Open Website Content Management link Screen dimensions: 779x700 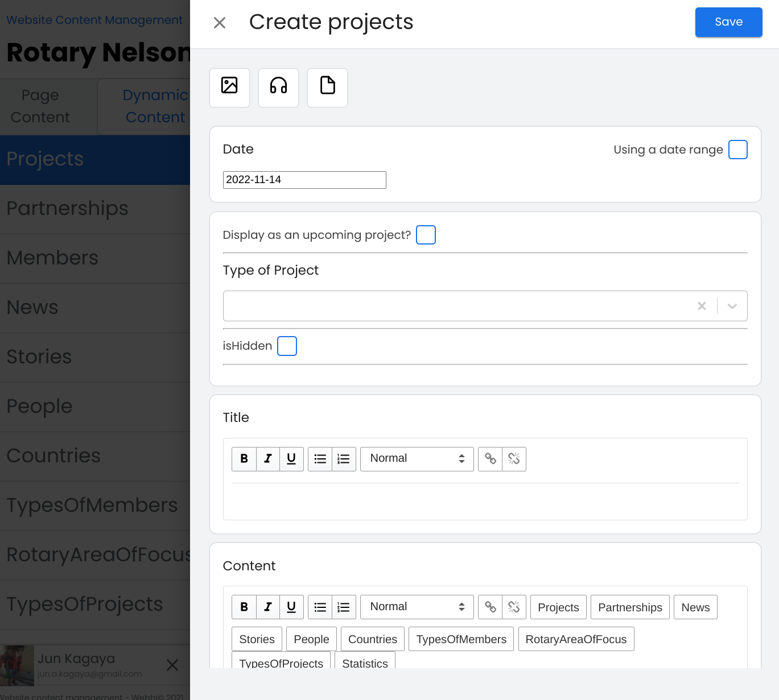coord(94,20)
